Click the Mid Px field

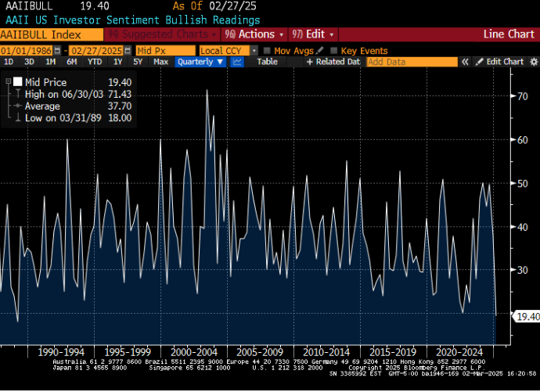[166, 51]
